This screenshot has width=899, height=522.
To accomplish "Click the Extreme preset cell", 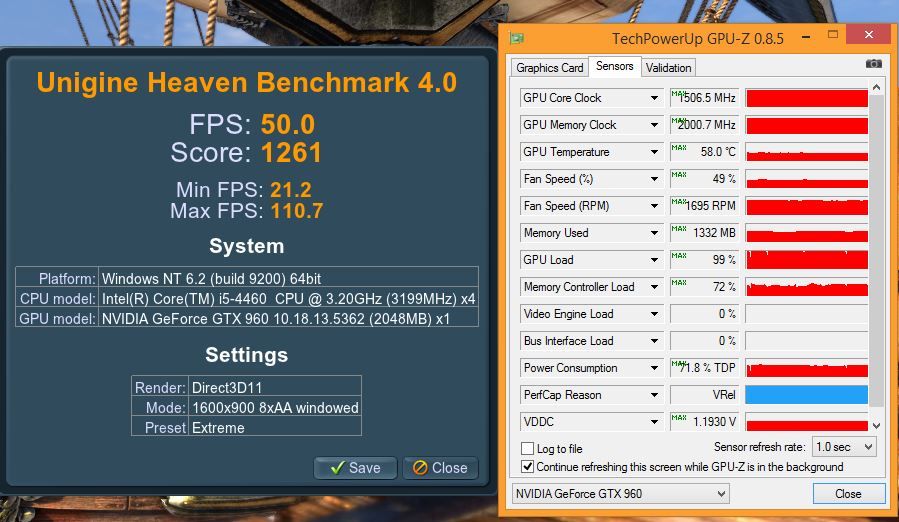I will click(x=275, y=427).
